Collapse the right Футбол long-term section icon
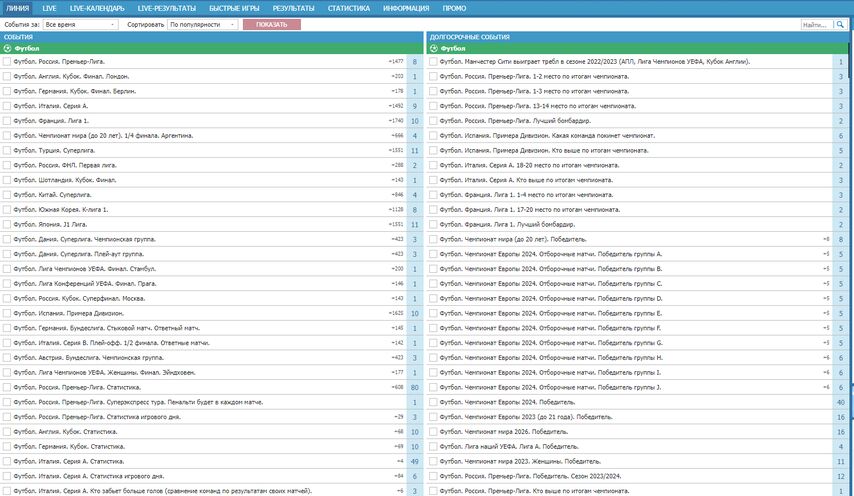This screenshot has width=854, height=496. [x=434, y=48]
